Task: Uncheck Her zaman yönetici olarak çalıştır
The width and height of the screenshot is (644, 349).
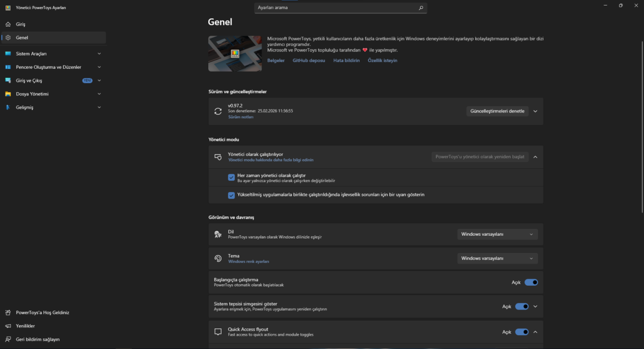Action: (x=232, y=178)
